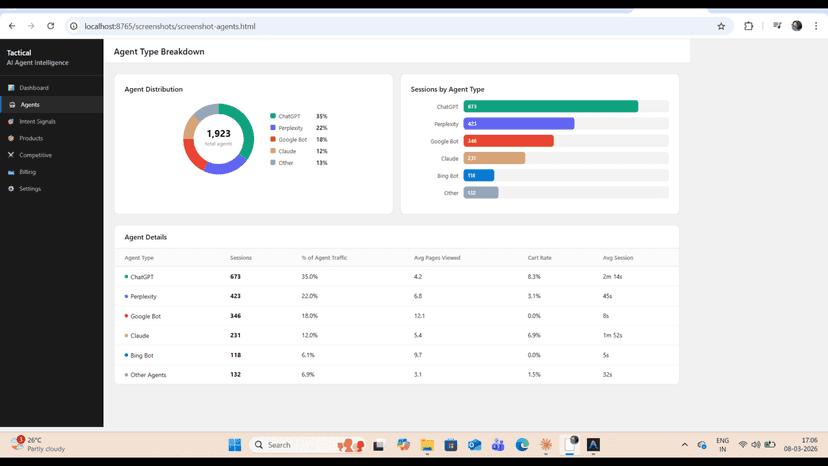
Task: Select the Other Agents table row name
Action: [x=148, y=375]
